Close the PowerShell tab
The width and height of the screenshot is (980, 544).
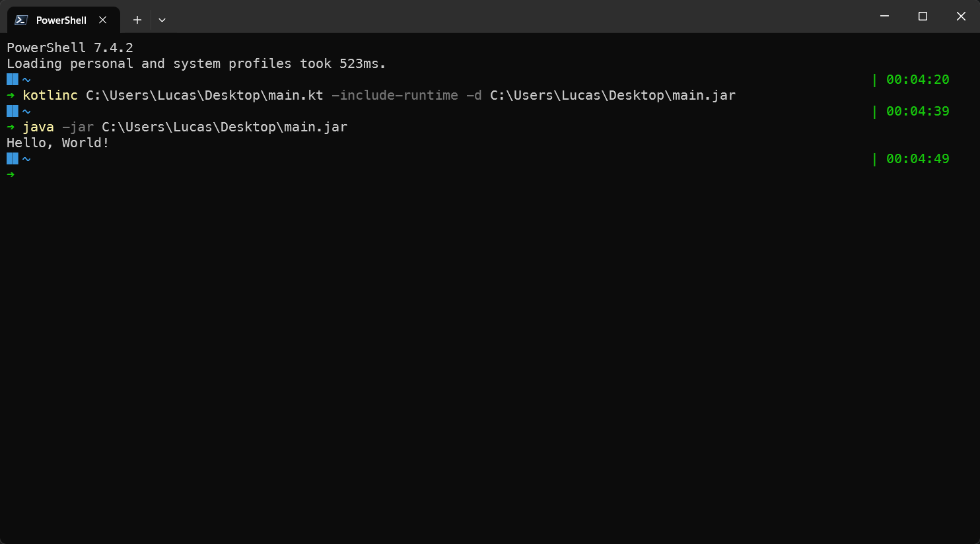click(103, 20)
